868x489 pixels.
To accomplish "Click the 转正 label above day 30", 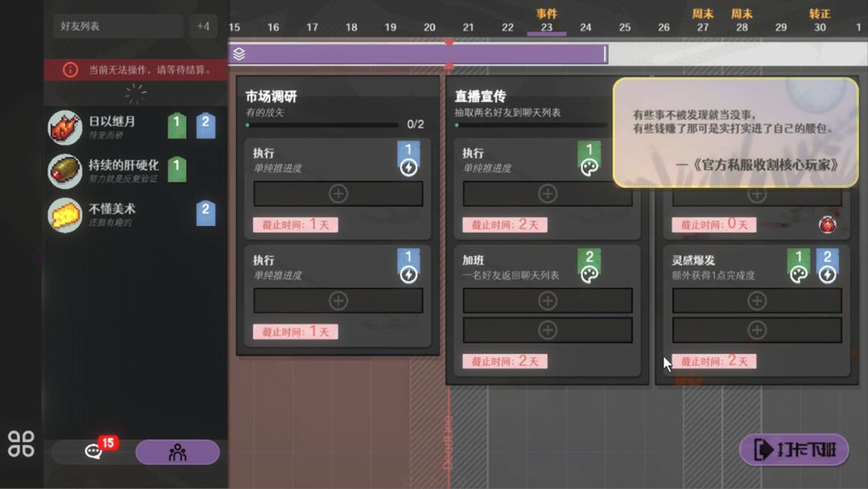I will 821,11.
